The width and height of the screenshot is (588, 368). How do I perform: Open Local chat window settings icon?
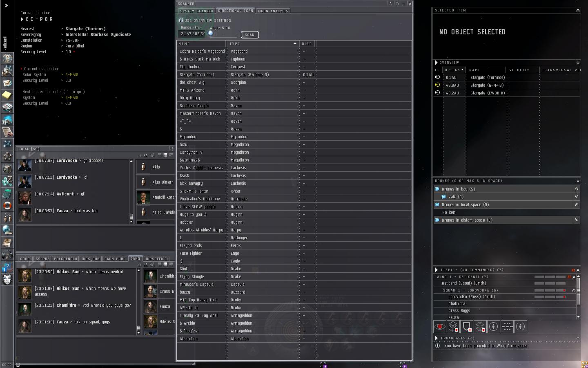[x=172, y=149]
